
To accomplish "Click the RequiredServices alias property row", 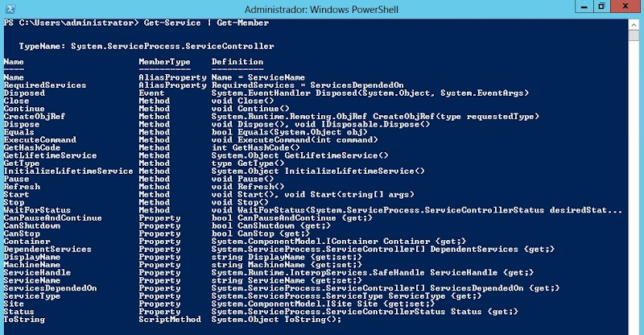I will [204, 85].
